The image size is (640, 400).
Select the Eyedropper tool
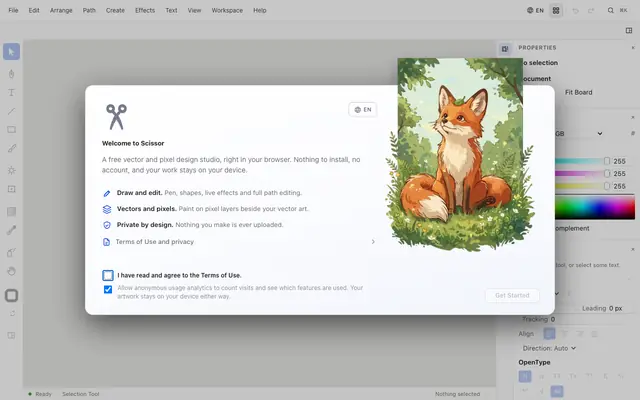[11, 230]
